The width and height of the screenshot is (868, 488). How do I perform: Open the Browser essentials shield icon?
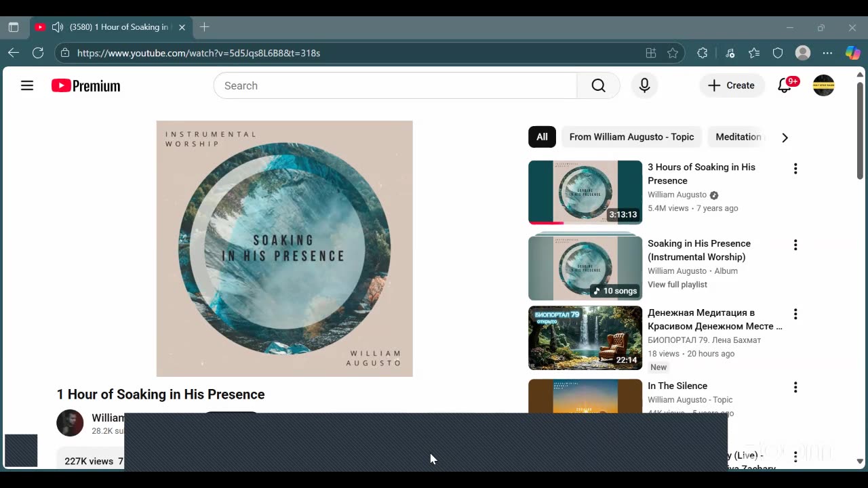click(x=778, y=53)
